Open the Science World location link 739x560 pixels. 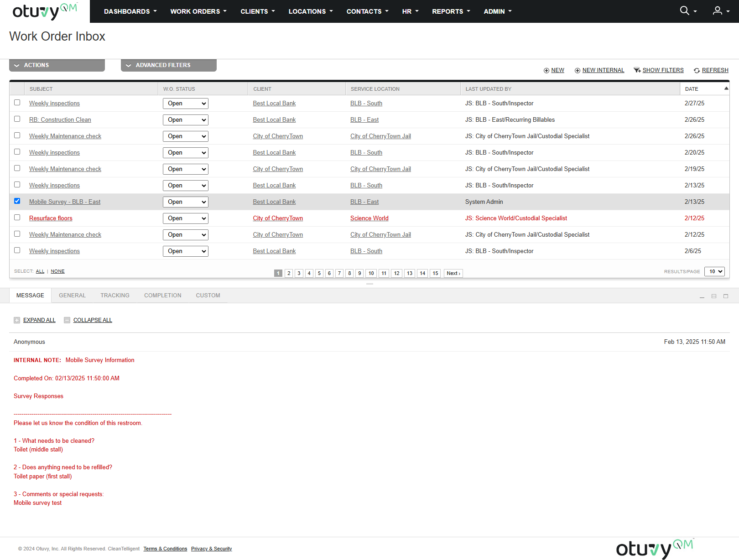coord(369,218)
